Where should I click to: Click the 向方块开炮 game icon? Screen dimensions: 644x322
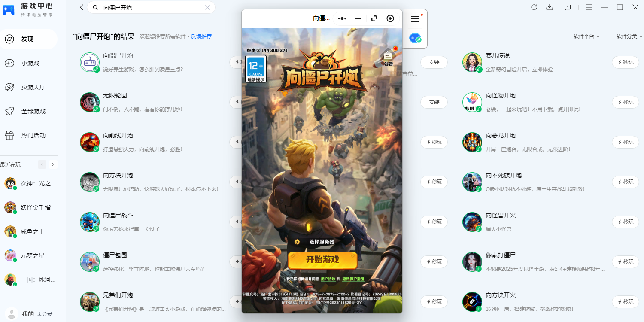click(90, 182)
